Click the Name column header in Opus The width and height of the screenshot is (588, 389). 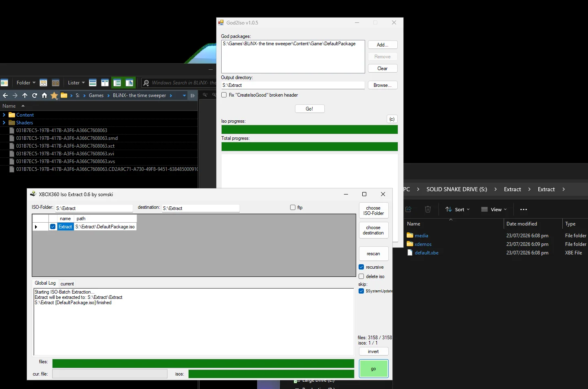(9, 106)
